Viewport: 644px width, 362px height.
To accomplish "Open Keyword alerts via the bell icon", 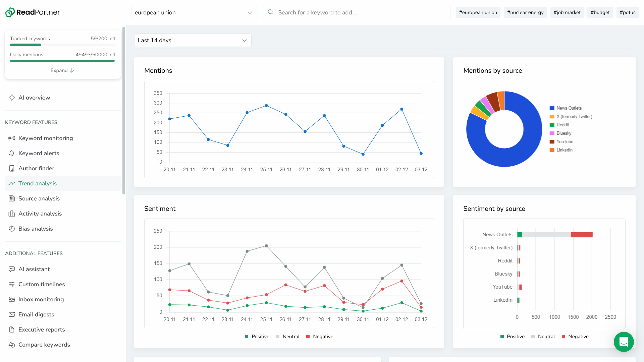I will pos(12,153).
